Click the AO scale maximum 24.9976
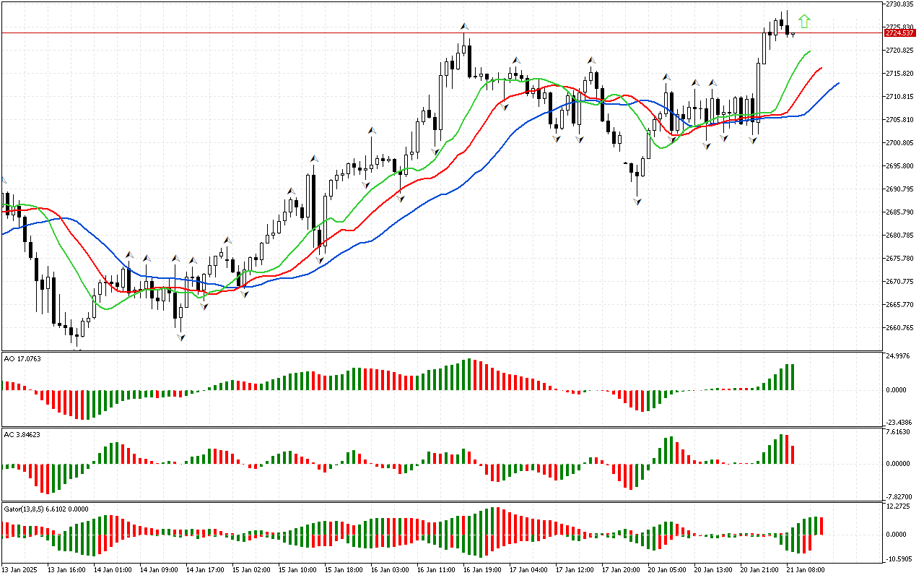The width and height of the screenshot is (924, 578). (x=899, y=357)
